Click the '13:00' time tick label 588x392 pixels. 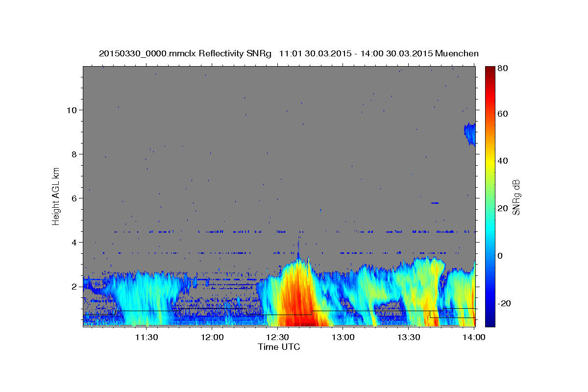click(x=343, y=337)
